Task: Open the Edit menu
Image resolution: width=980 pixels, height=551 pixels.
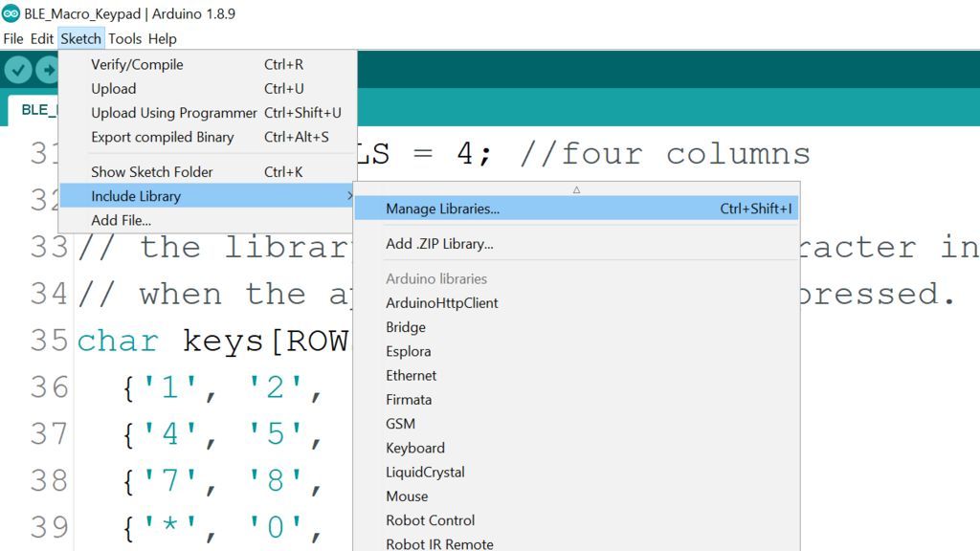Action: (40, 38)
